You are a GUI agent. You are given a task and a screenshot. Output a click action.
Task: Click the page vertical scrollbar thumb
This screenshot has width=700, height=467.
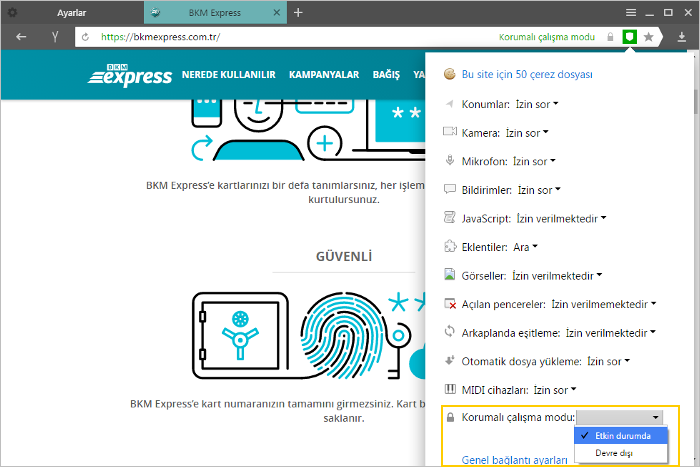coord(696,101)
